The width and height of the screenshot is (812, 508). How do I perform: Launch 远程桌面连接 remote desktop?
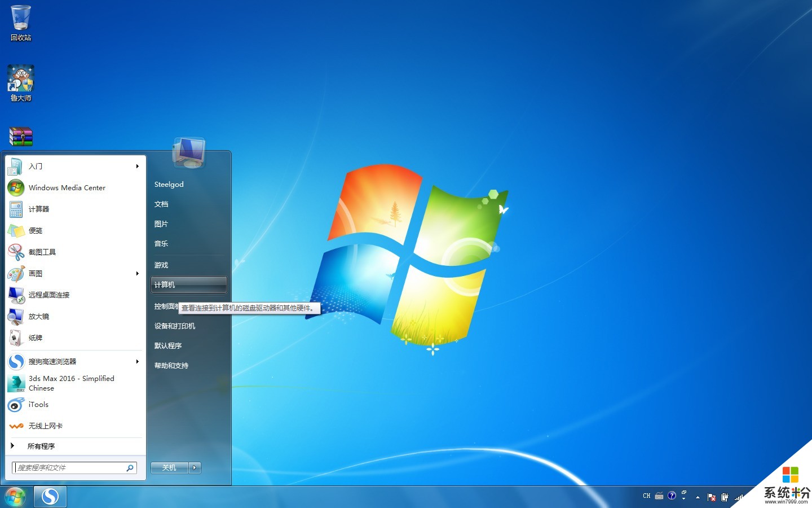click(76, 295)
